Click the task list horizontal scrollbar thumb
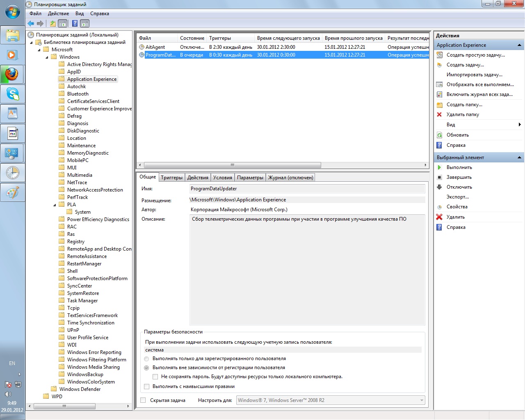The height and width of the screenshot is (420, 525). coord(233,165)
